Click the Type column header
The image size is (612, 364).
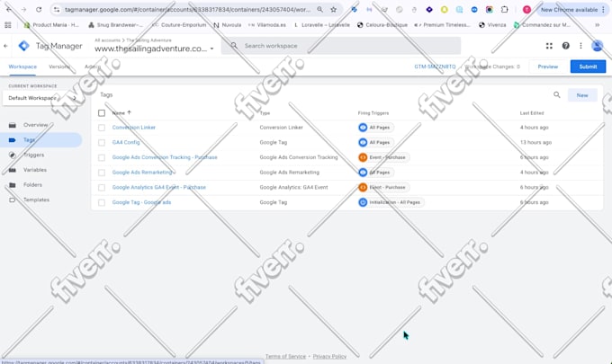click(x=265, y=113)
